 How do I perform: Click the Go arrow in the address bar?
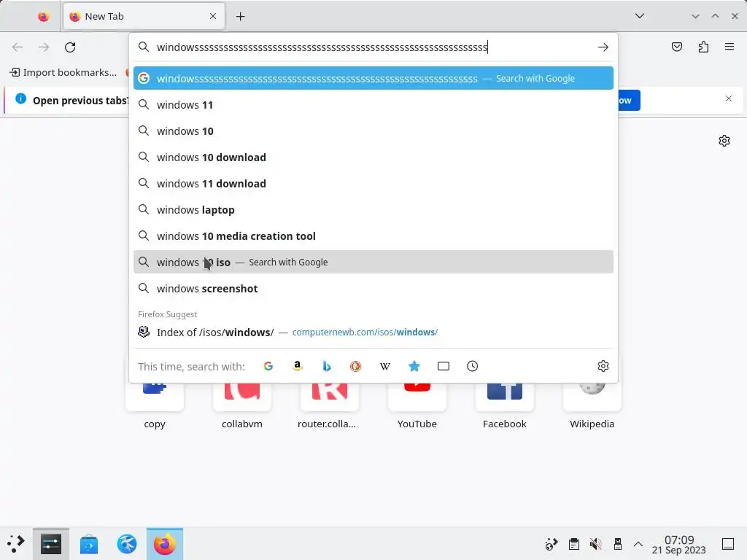[x=603, y=47]
